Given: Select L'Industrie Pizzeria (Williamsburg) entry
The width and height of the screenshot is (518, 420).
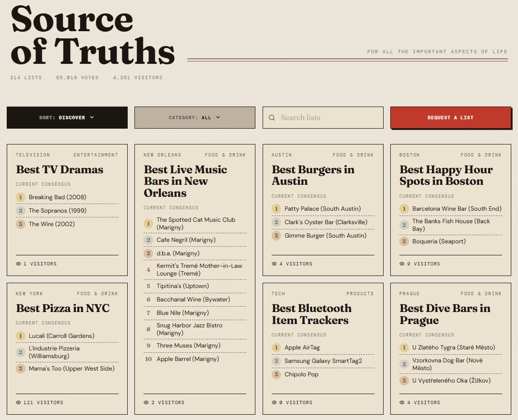Looking at the screenshot, I should click(67, 352).
